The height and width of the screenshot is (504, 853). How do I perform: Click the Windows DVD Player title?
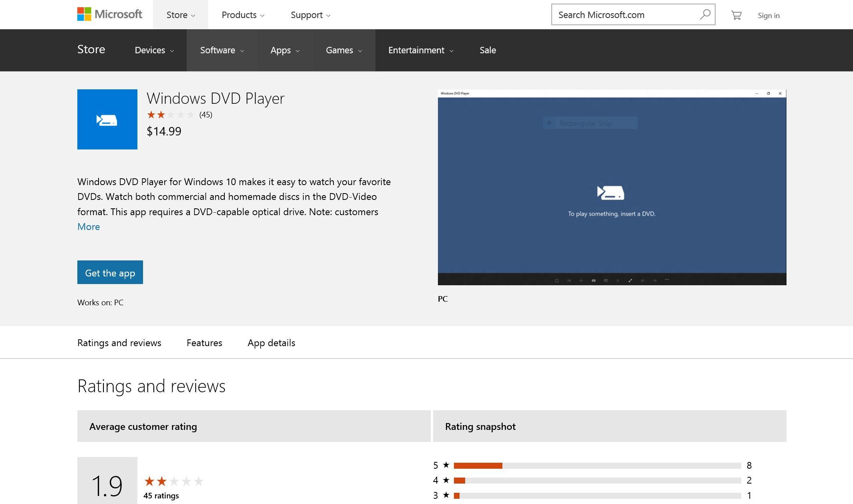pos(216,98)
